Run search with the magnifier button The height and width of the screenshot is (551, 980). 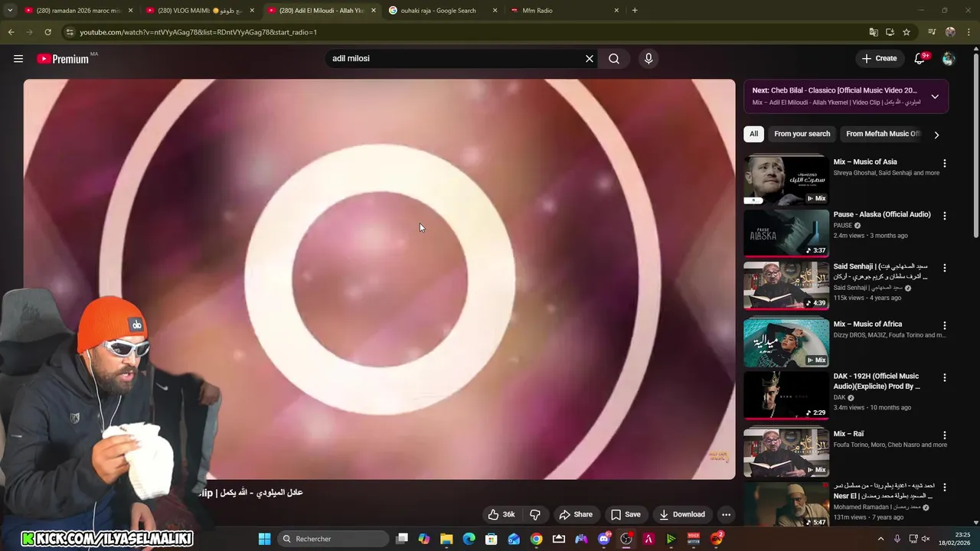click(614, 59)
